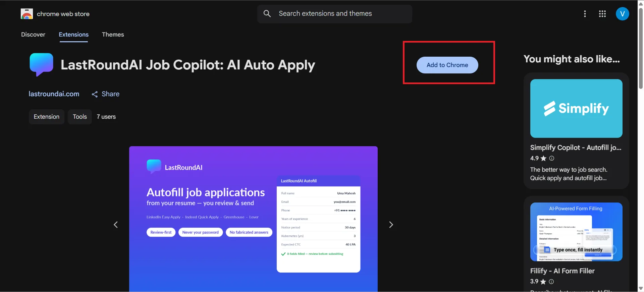This screenshot has width=644, height=292.
Task: Click the Extension category chip
Action: [47, 117]
